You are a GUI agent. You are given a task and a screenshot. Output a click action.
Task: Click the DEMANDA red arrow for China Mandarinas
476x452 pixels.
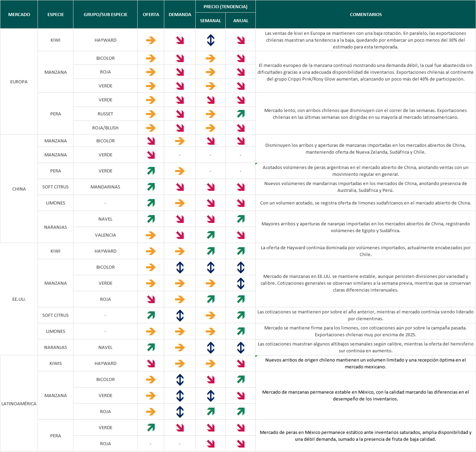tap(180, 187)
